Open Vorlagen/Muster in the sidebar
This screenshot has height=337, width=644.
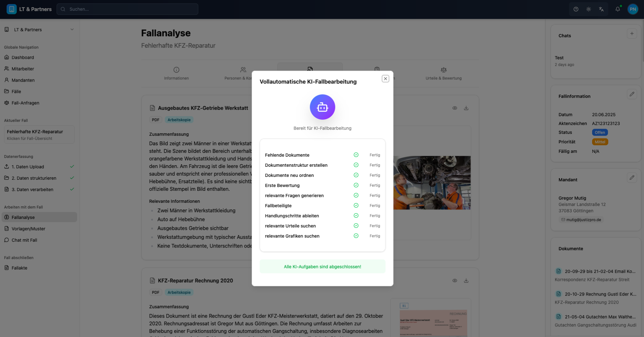pos(28,228)
